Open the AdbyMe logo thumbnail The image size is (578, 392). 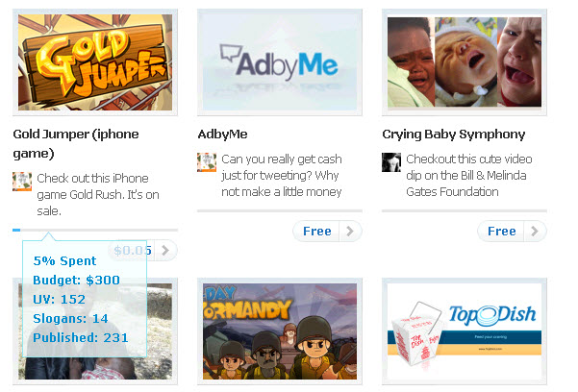(x=280, y=62)
